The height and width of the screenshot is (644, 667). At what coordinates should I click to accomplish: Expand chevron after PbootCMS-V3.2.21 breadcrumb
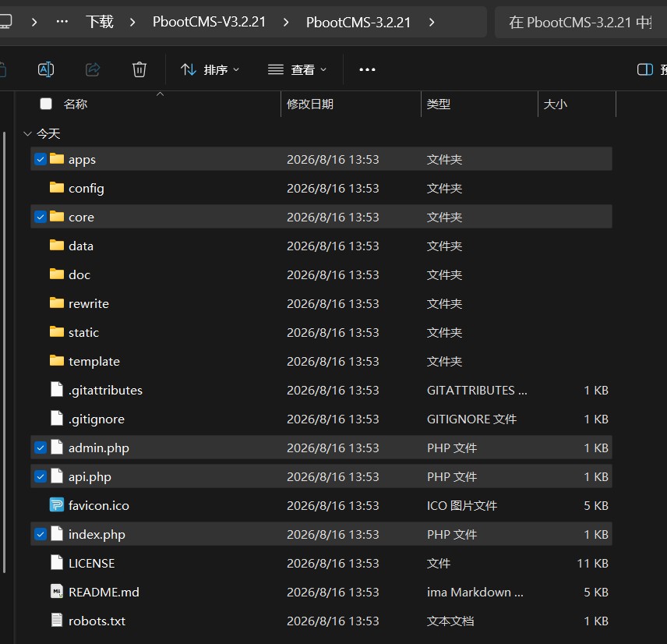coord(286,22)
